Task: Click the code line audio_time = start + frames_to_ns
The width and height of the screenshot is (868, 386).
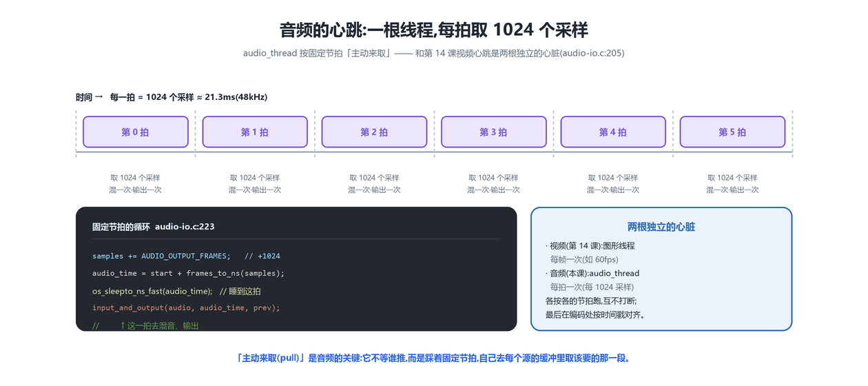Action: click(188, 273)
